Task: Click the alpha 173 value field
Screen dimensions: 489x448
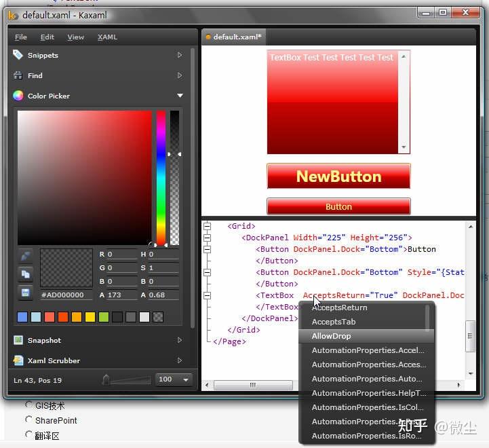Action: [x=121, y=295]
